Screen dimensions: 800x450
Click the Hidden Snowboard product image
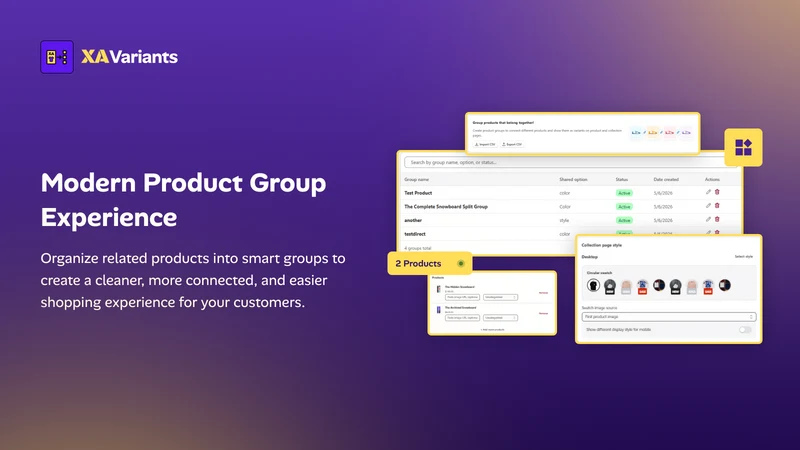(x=438, y=289)
